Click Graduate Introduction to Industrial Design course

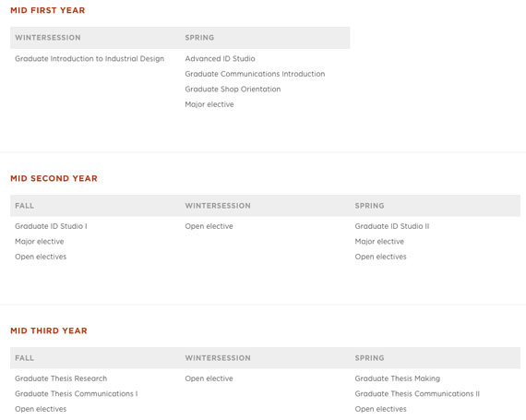[90, 59]
